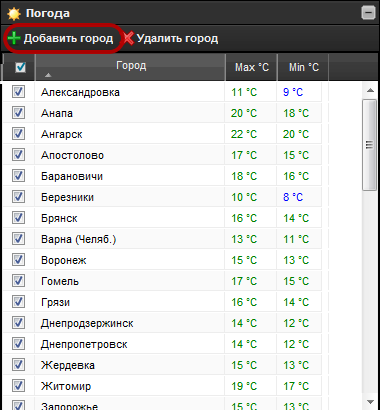Click the Добавить город button
Screen dimensions: 382x410
coord(61,38)
